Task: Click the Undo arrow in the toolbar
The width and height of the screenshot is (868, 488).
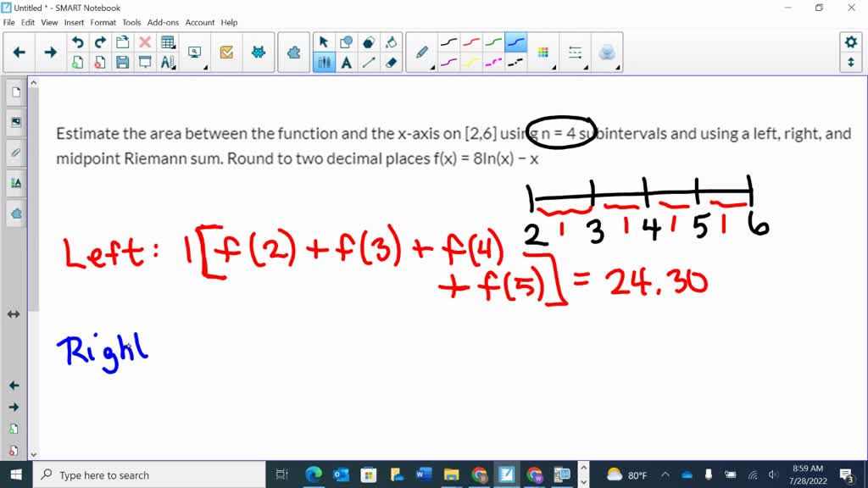Action: [78, 42]
